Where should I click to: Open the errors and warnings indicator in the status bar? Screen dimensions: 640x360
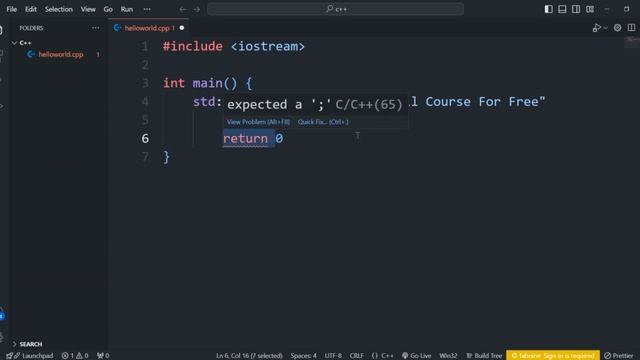(x=75, y=356)
